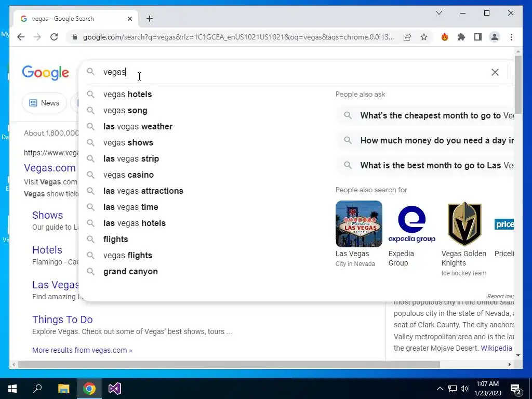Image resolution: width=532 pixels, height=399 pixels.
Task: Expand the tab search chevron
Action: coord(438,13)
